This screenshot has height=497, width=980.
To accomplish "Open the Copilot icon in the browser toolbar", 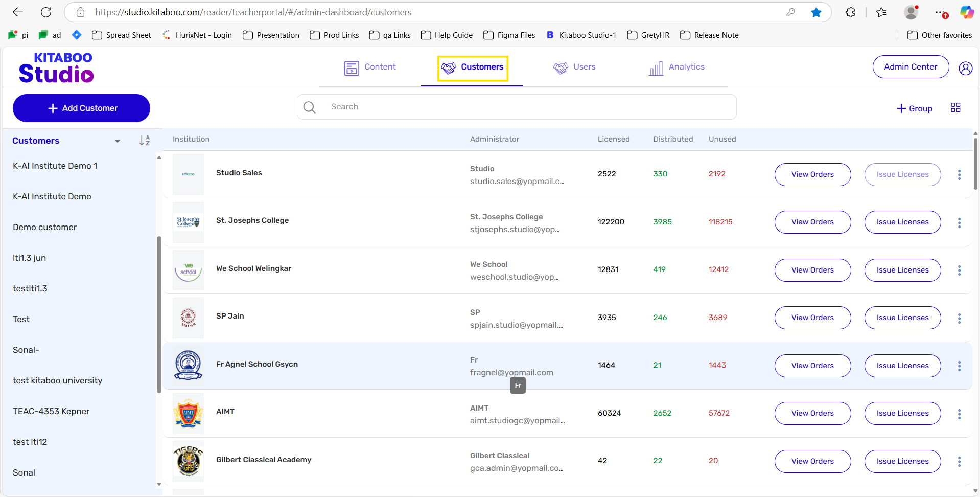I will (x=966, y=12).
